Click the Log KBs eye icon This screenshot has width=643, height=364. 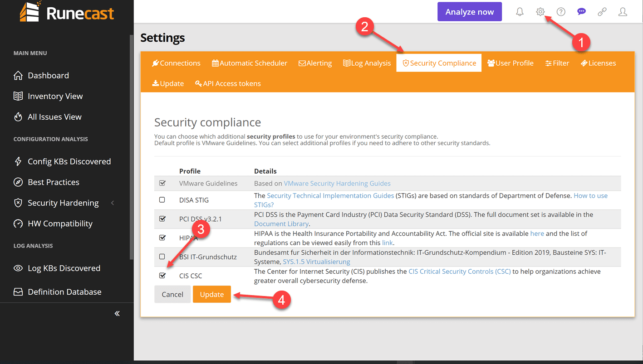18,268
